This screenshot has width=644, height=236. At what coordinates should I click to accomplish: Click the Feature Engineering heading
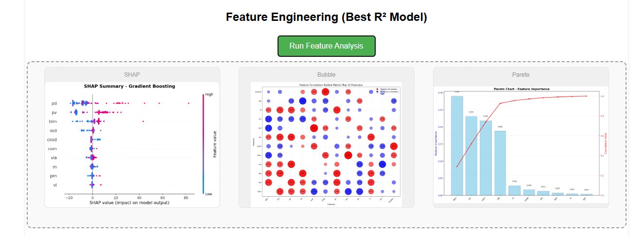[326, 17]
